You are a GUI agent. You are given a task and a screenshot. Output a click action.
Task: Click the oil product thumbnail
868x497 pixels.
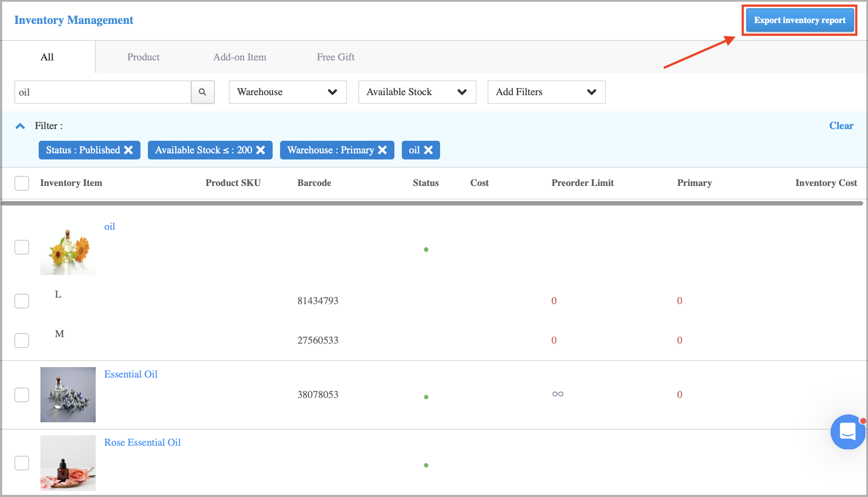point(68,248)
